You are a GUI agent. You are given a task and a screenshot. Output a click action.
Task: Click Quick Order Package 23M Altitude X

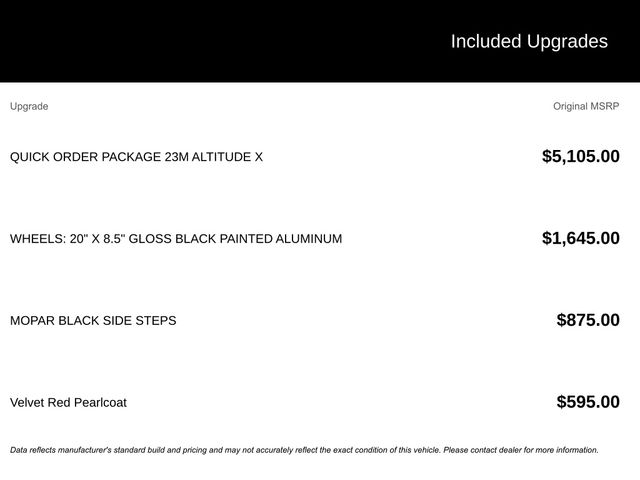(136, 157)
